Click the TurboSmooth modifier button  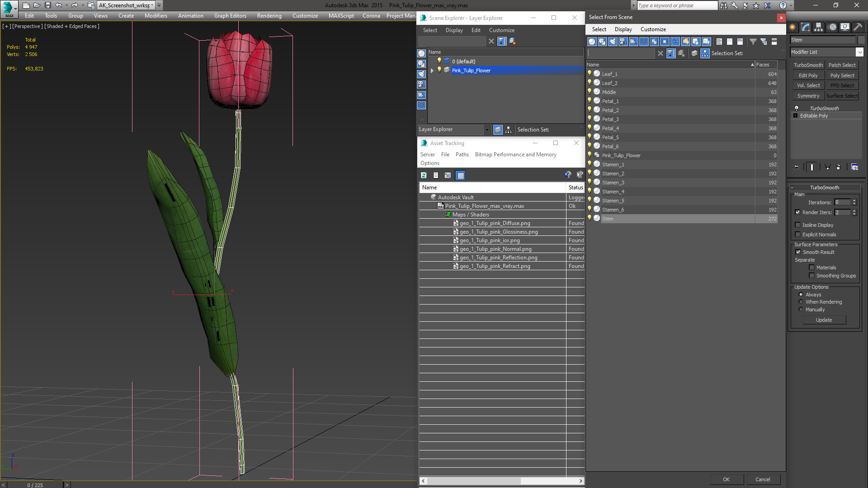tap(808, 65)
